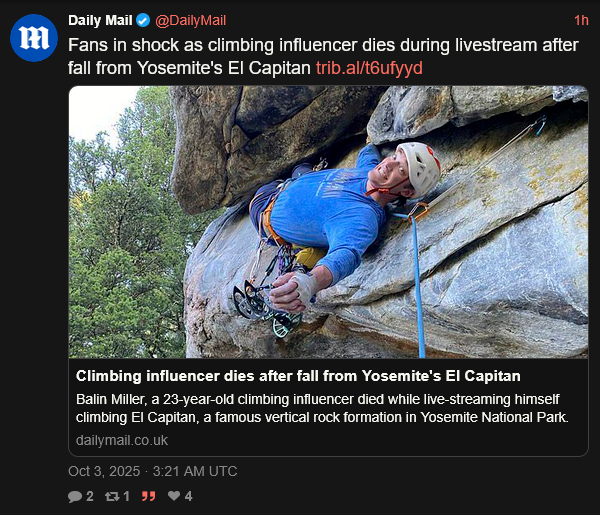Click the tweet text about livestream fall
This screenshot has height=515, width=600.
(x=323, y=57)
